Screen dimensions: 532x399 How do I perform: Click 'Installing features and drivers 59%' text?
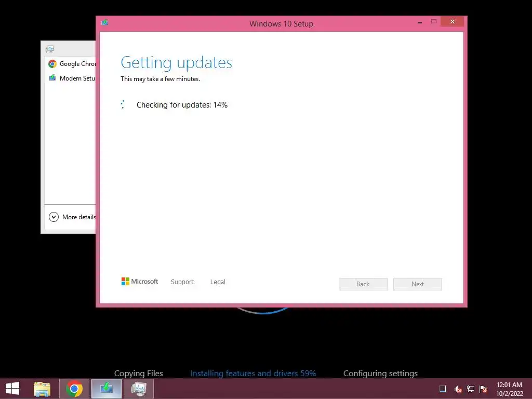(253, 373)
